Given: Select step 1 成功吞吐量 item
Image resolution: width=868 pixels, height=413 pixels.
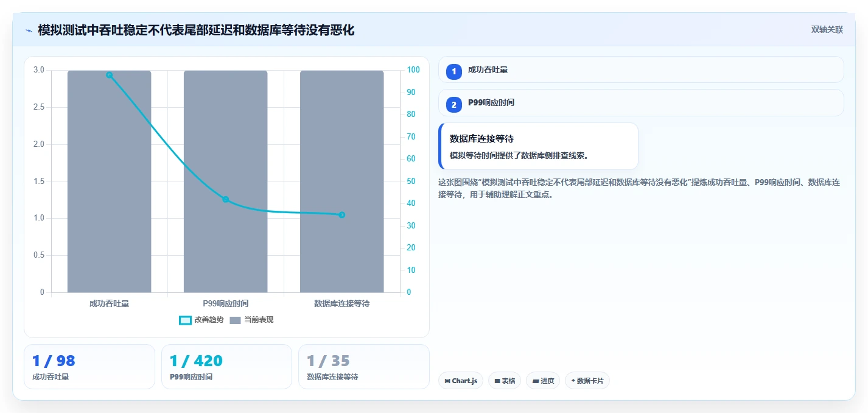Looking at the screenshot, I should click(x=641, y=69).
